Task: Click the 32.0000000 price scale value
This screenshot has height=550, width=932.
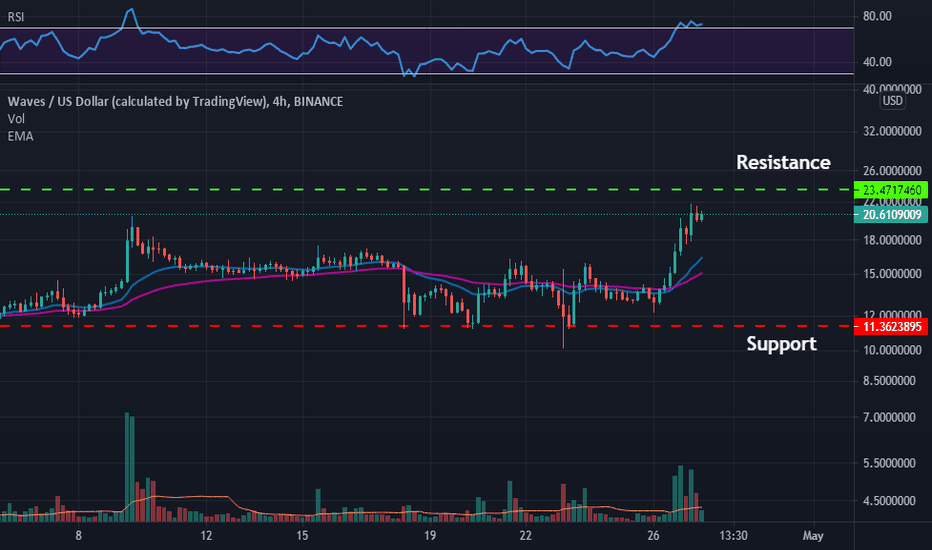Action: (x=892, y=131)
